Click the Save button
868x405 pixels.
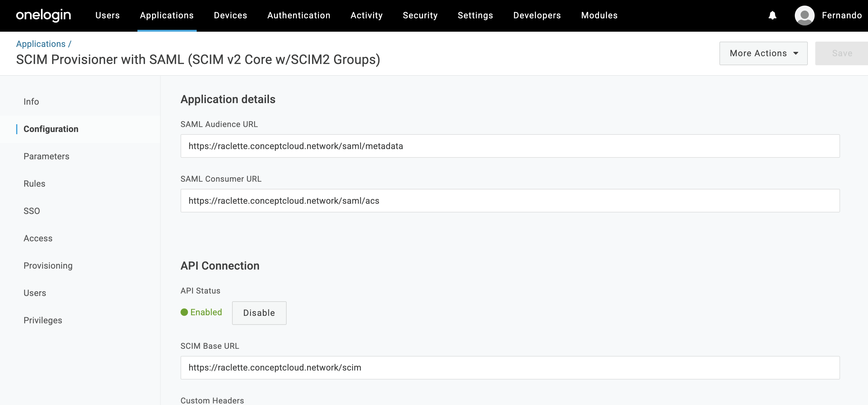[842, 53]
